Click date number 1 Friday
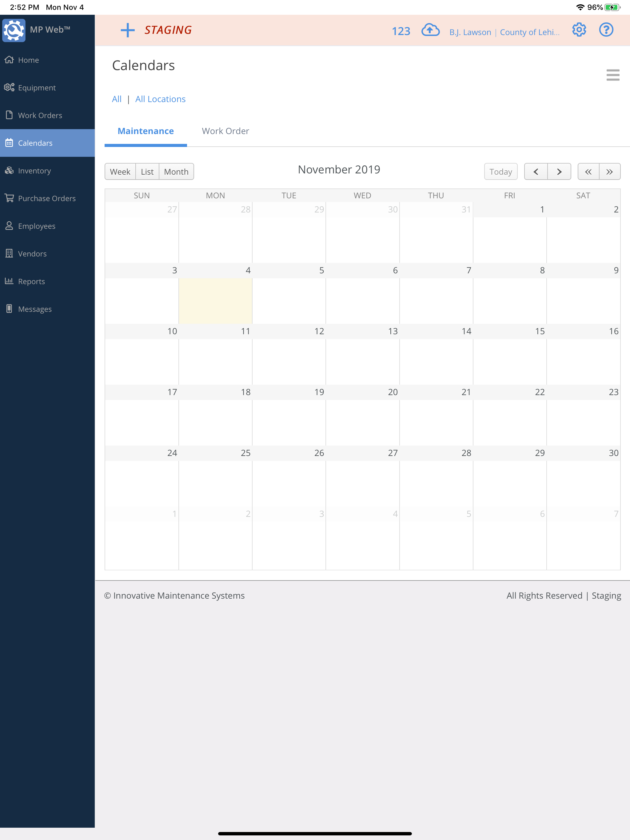 (x=542, y=210)
